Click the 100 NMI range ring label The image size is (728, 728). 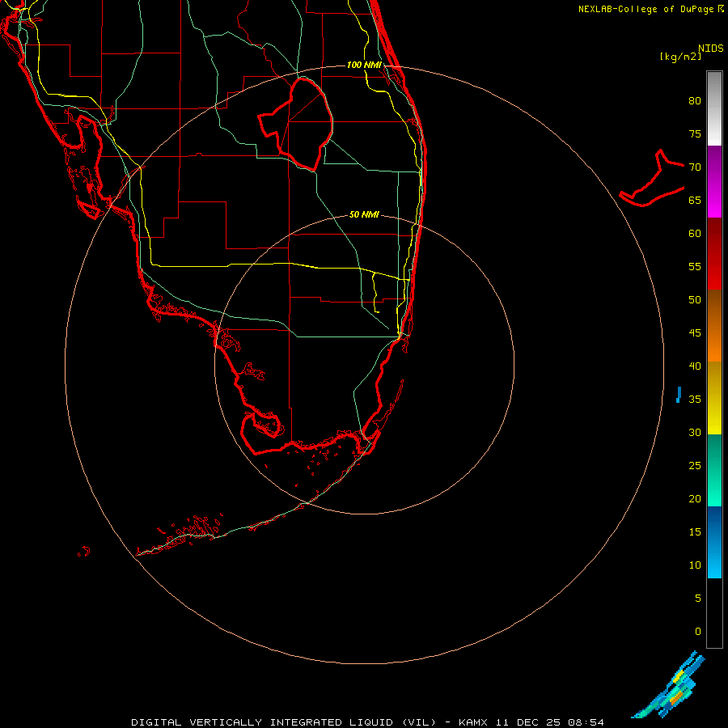[364, 65]
